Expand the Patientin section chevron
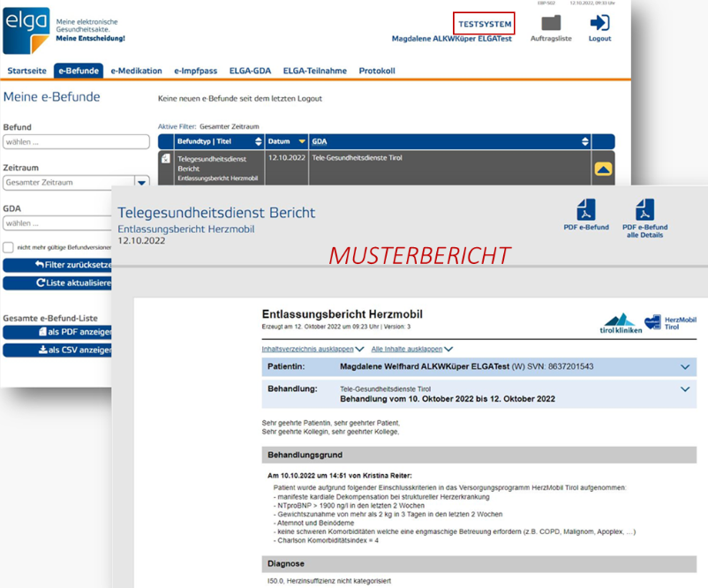This screenshot has height=588, width=708. [685, 366]
